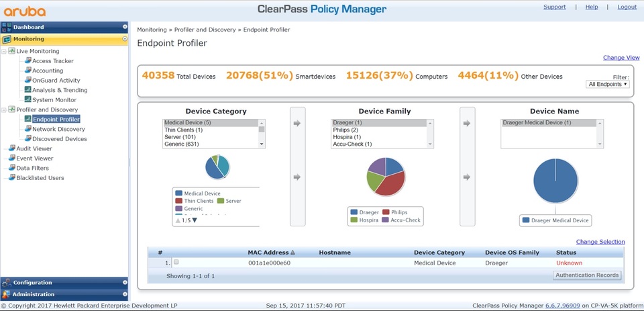Click the Analysis & Trending chart icon
This screenshot has width=644, height=311.
28,90
